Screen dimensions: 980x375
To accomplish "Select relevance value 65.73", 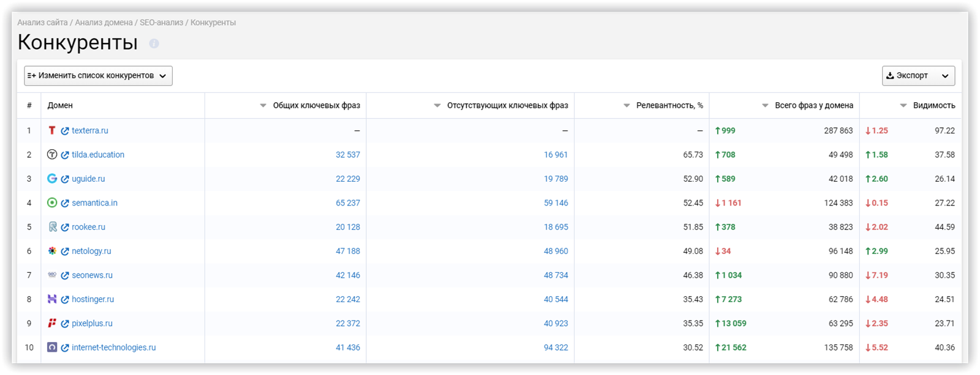I will point(693,155).
